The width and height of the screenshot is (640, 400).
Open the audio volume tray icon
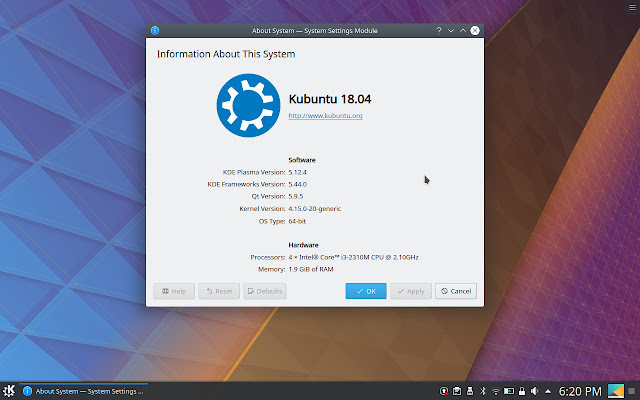(534, 391)
